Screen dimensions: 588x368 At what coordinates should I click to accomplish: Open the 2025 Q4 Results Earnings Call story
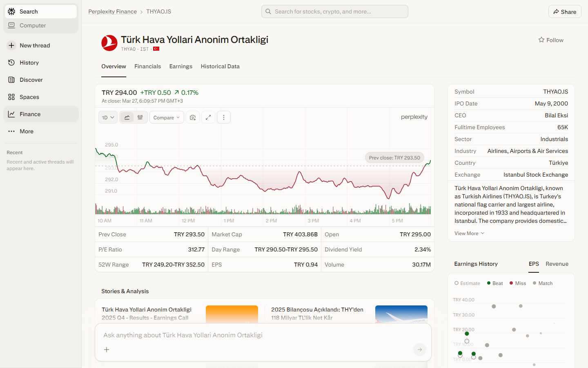point(147,314)
